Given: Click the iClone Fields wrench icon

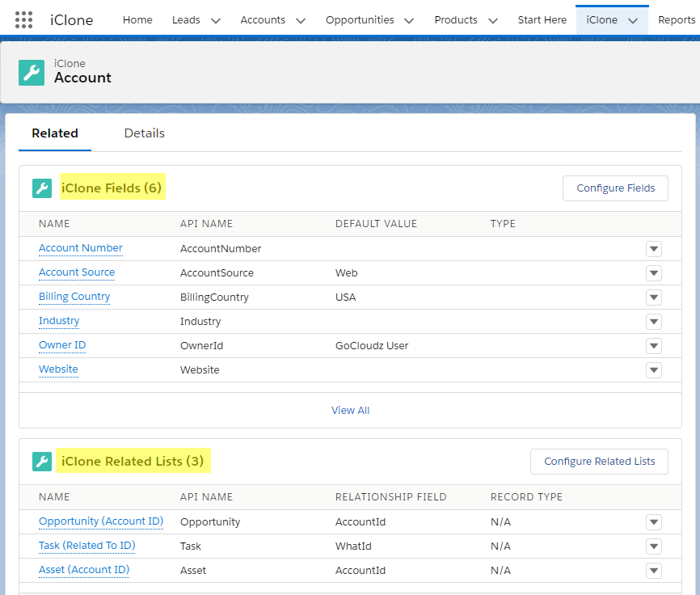Looking at the screenshot, I should pyautogui.click(x=42, y=188).
